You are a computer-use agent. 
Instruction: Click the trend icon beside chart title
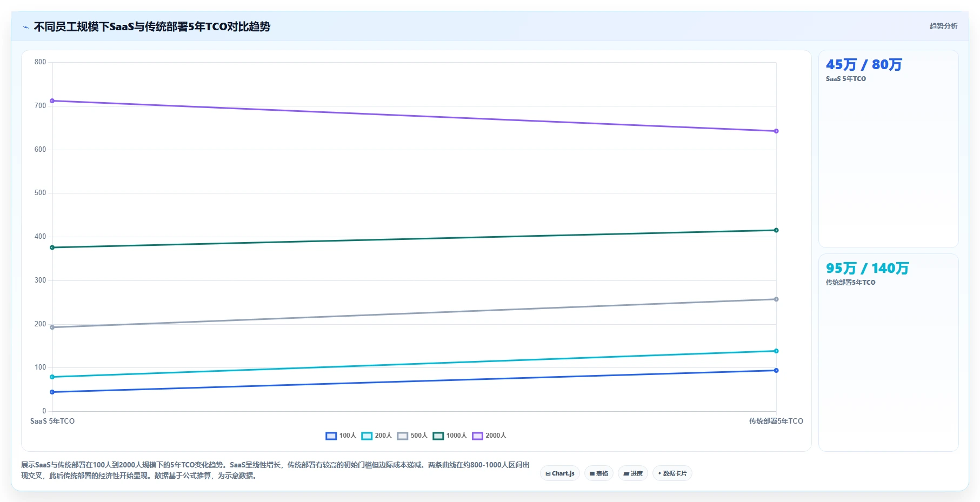pos(25,27)
